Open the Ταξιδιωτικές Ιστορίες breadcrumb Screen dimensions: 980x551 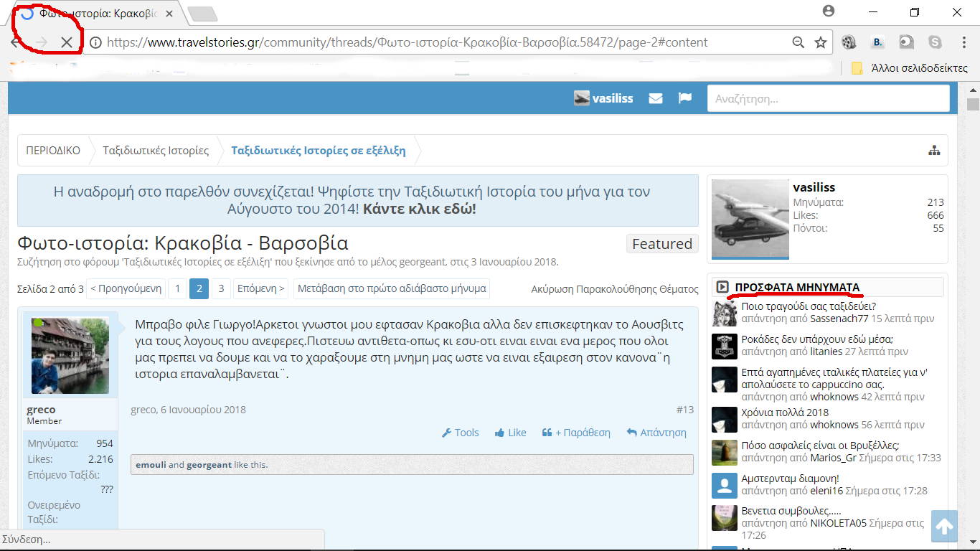point(156,151)
